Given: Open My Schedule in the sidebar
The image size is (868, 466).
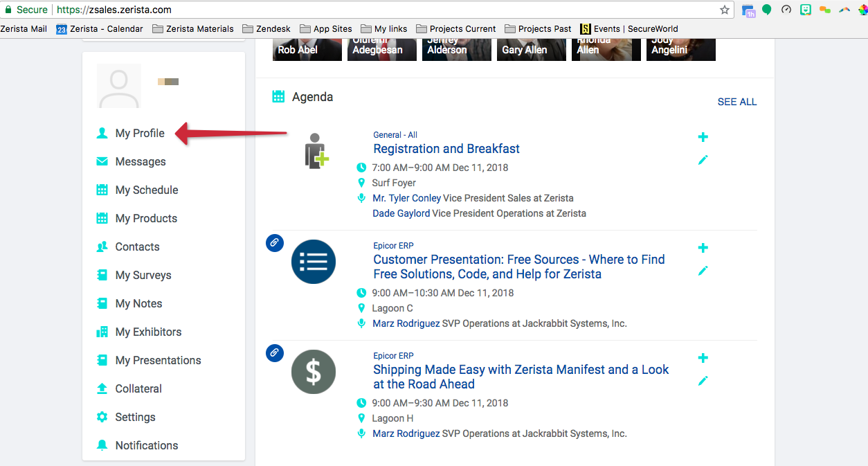Looking at the screenshot, I should [x=147, y=190].
